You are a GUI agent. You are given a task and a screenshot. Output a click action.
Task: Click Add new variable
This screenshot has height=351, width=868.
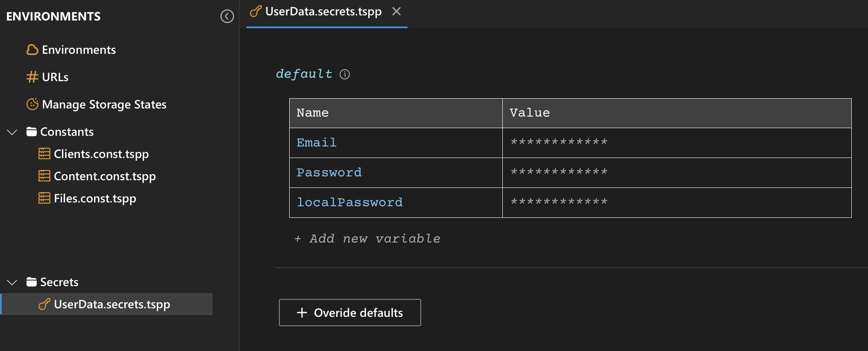point(367,239)
